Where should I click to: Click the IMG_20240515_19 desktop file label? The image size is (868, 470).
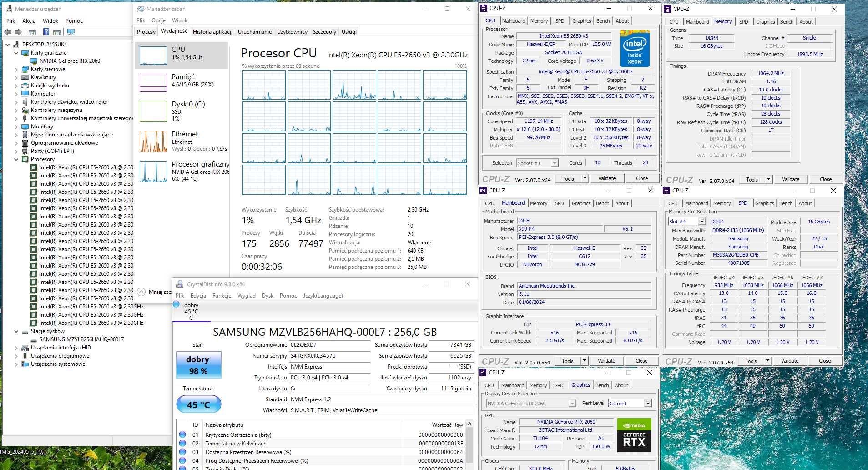(x=24, y=452)
